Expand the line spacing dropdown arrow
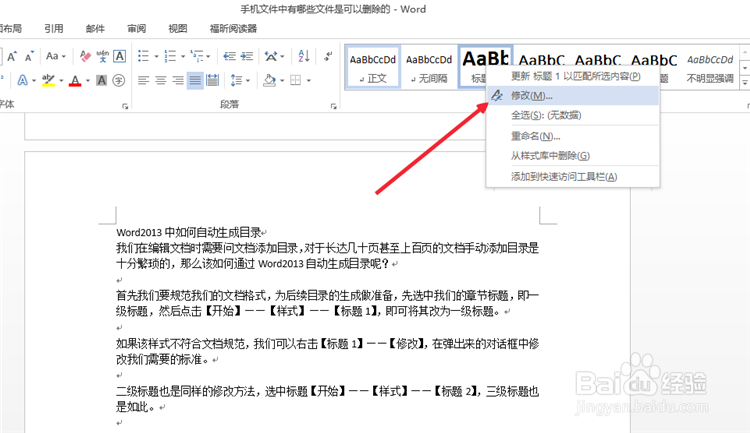 248,81
